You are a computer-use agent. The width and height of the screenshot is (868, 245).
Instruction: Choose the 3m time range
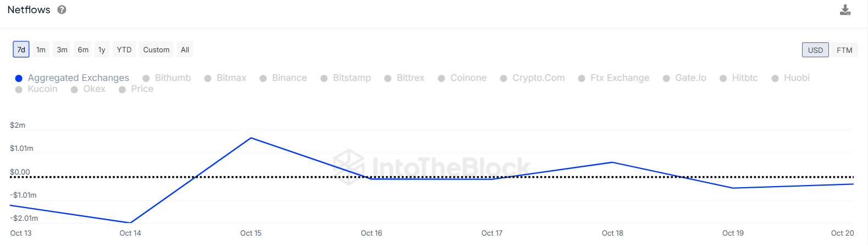pos(62,50)
